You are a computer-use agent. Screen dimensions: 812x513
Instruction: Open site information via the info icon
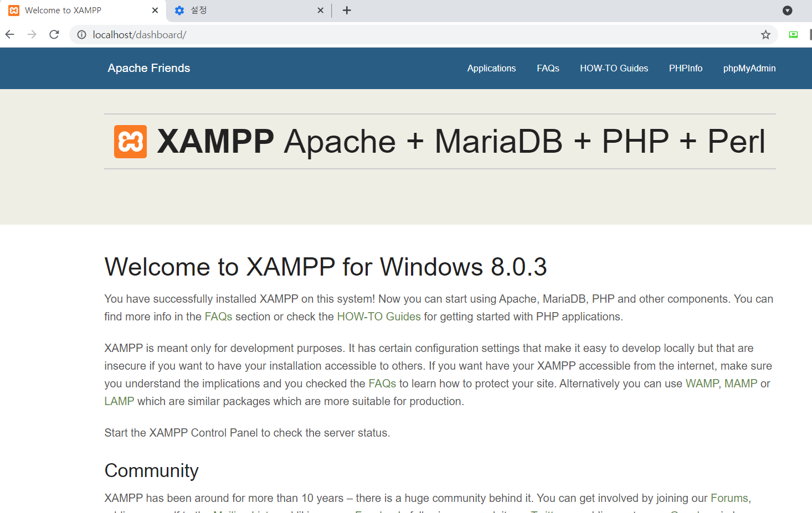pos(81,34)
